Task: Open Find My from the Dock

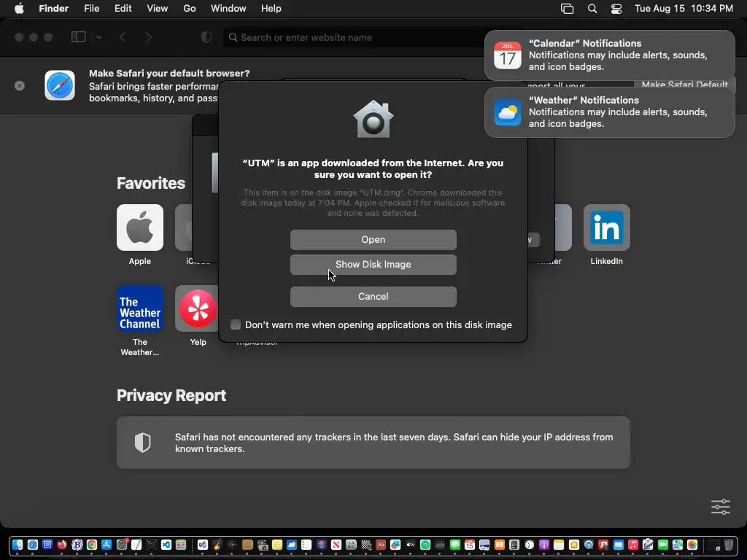Action: [425, 545]
